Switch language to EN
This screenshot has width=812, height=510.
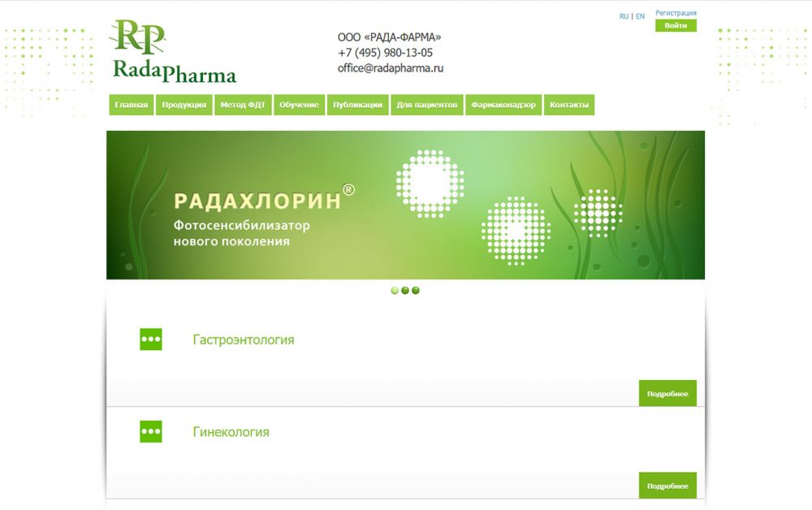tap(641, 16)
